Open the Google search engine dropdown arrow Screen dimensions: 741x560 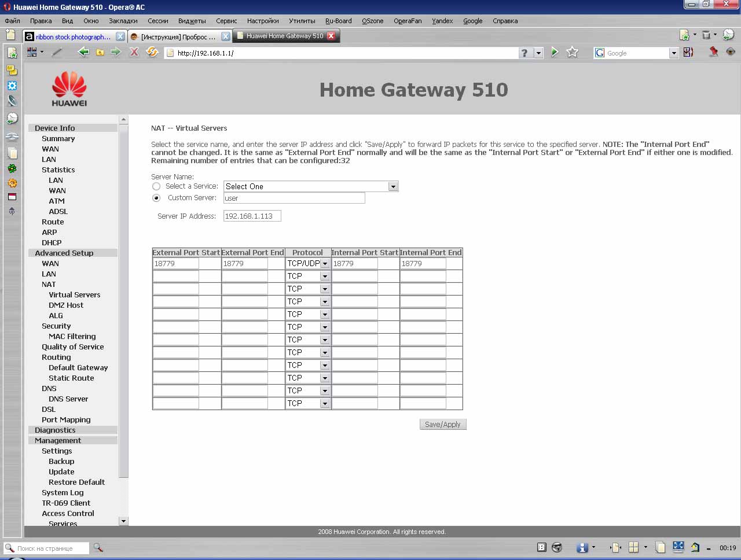coord(674,53)
